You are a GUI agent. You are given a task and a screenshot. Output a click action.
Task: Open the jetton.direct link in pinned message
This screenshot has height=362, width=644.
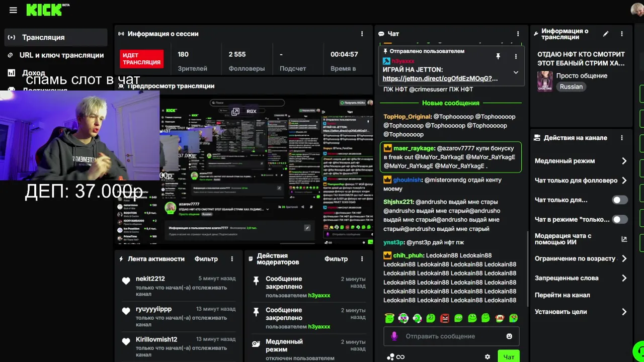click(x=440, y=78)
